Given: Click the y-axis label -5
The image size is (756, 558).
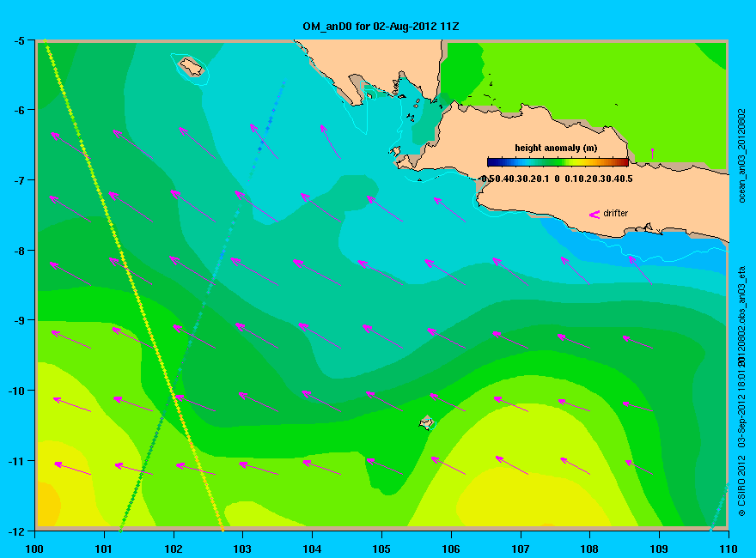Looking at the screenshot, I should 19,40.
